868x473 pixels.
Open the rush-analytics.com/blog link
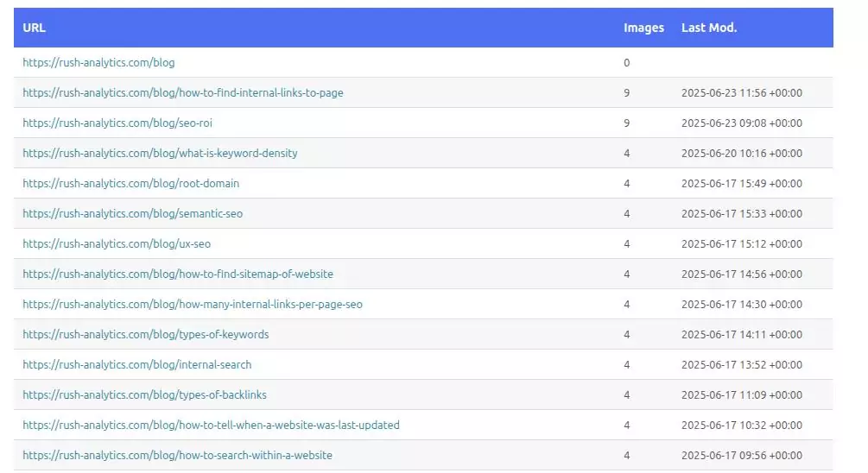coord(98,63)
